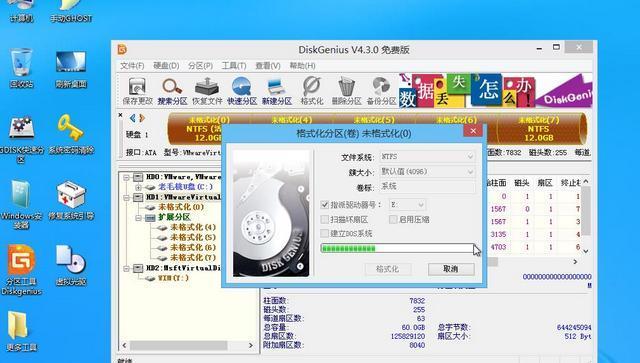This screenshot has height=363, width=640.
Task: Select 未格式化(7) in the partition tree
Action: tap(193, 258)
